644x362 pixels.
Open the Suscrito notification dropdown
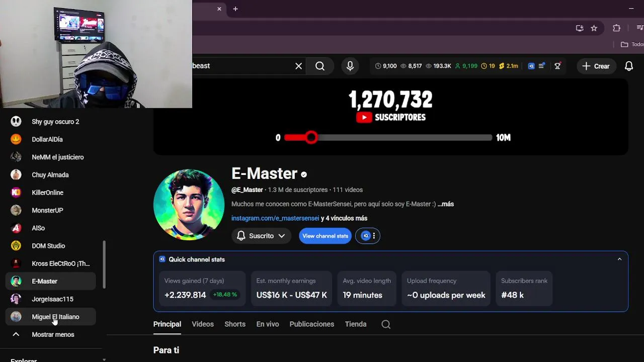click(x=261, y=236)
